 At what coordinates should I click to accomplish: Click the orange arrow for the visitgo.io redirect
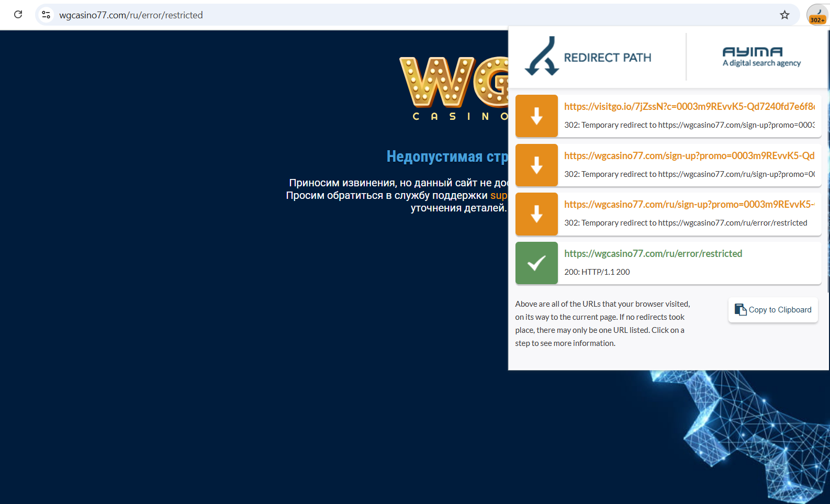click(x=536, y=116)
